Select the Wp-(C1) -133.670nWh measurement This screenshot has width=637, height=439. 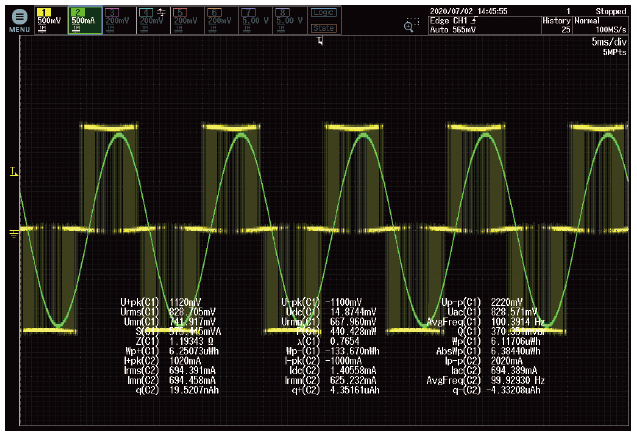[333, 351]
